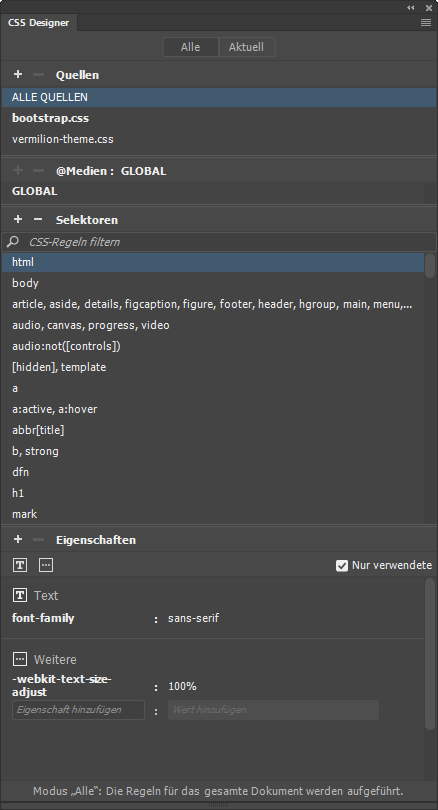Screen dimensions: 438x810
Task: Click the properties pane scrollbar thumb
Action: 430,654
